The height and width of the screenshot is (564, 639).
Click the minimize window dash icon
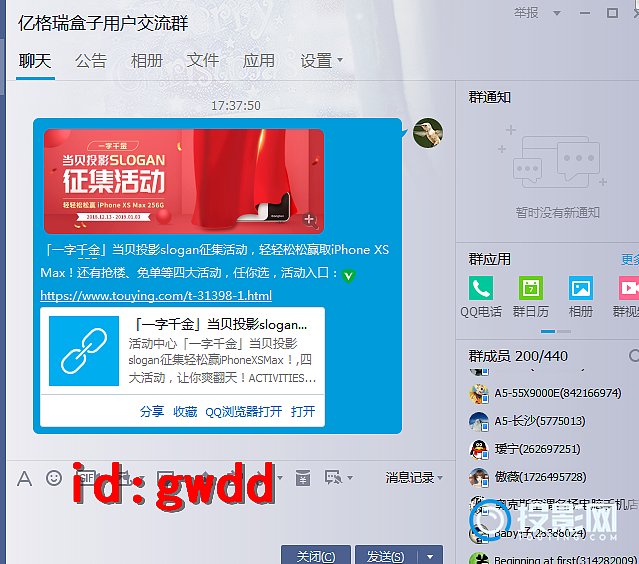[585, 13]
